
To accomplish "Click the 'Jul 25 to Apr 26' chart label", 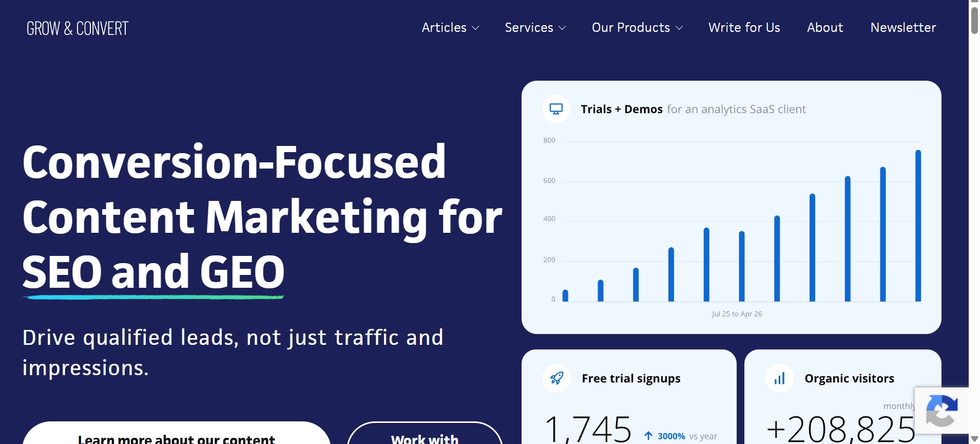I will [737, 314].
